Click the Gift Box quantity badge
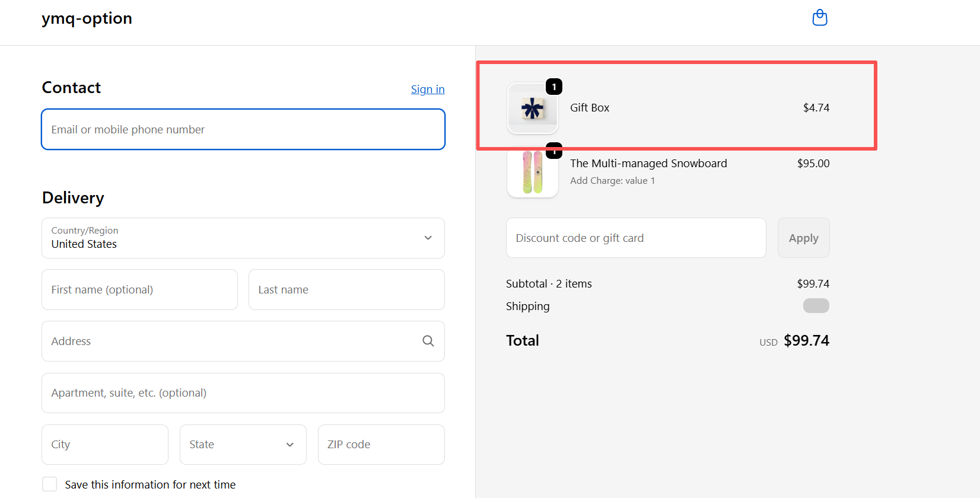This screenshot has width=980, height=498. point(553,87)
